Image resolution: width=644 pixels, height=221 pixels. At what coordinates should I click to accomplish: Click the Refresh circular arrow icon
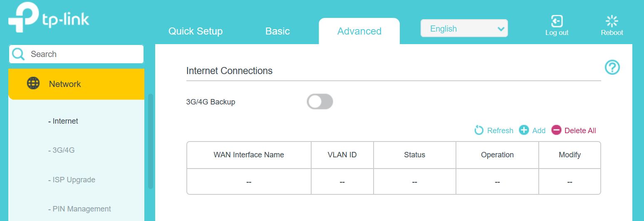pos(479,130)
